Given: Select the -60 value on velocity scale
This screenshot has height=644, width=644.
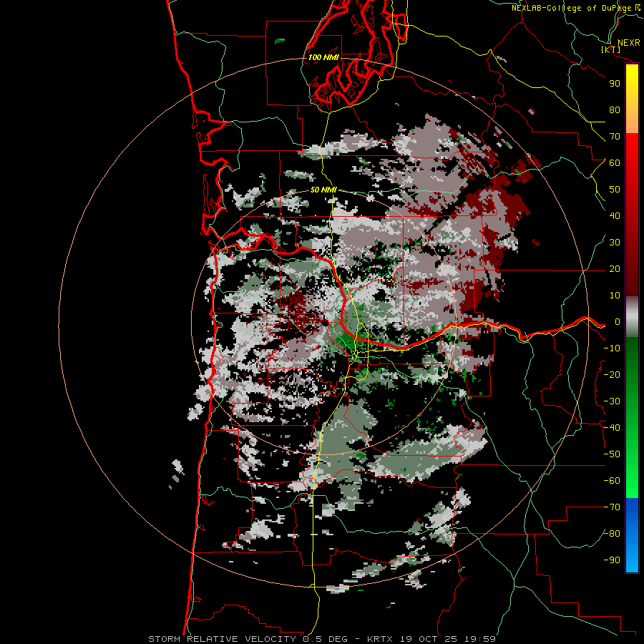Looking at the screenshot, I should [612, 481].
